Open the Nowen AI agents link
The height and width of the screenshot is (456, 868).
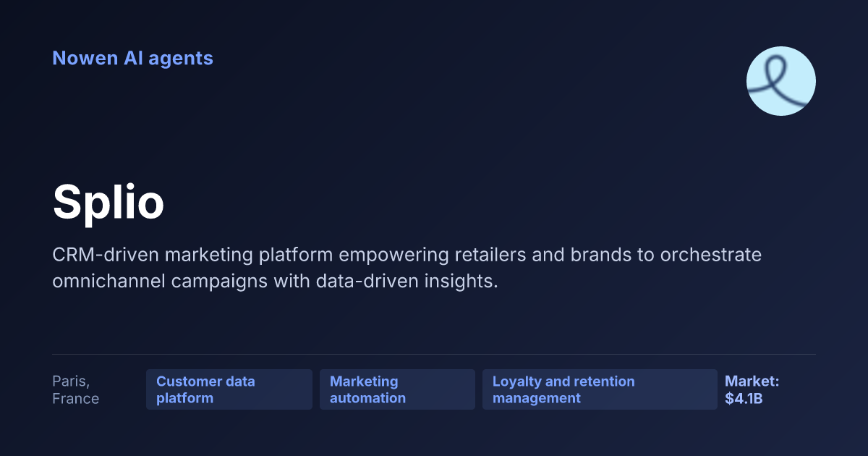tap(132, 58)
